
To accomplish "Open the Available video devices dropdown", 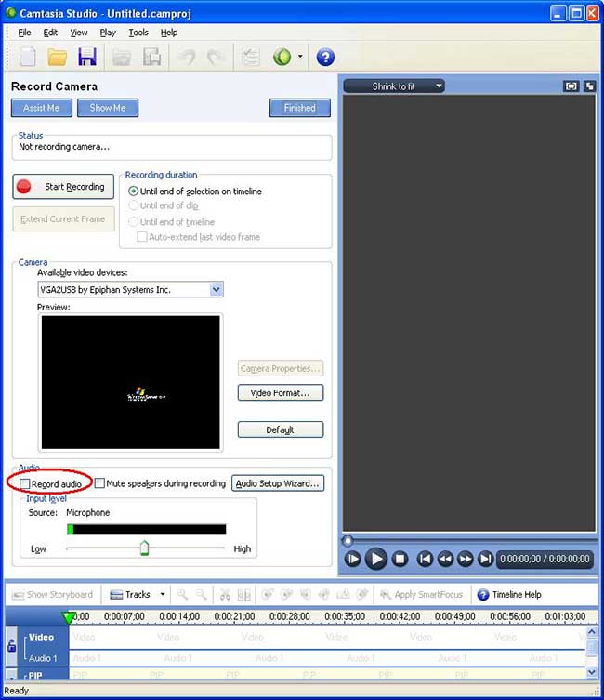I will coord(217,290).
